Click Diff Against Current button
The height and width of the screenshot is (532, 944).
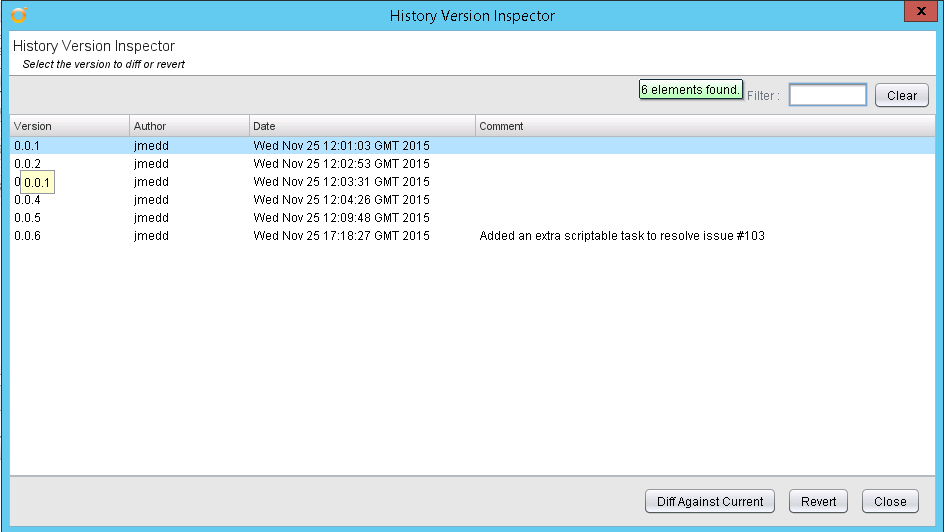[710, 501]
